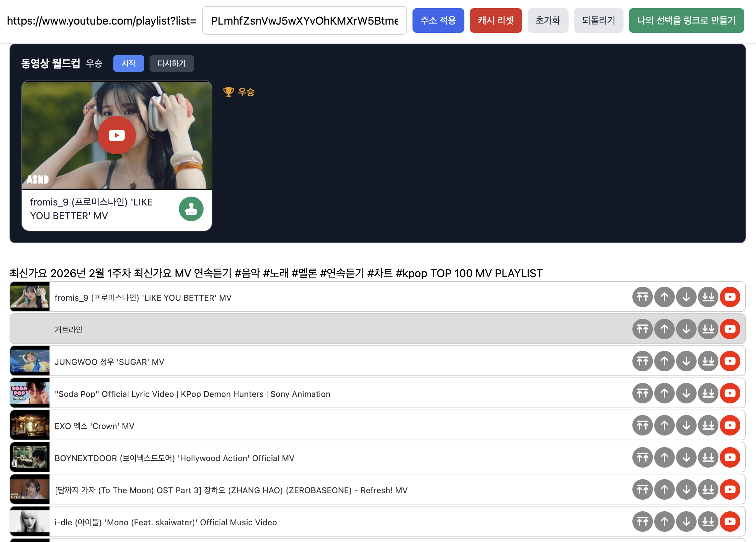Open BOYNEXTDOOR 'Hollywood Action' on YouTube

[x=730, y=457]
